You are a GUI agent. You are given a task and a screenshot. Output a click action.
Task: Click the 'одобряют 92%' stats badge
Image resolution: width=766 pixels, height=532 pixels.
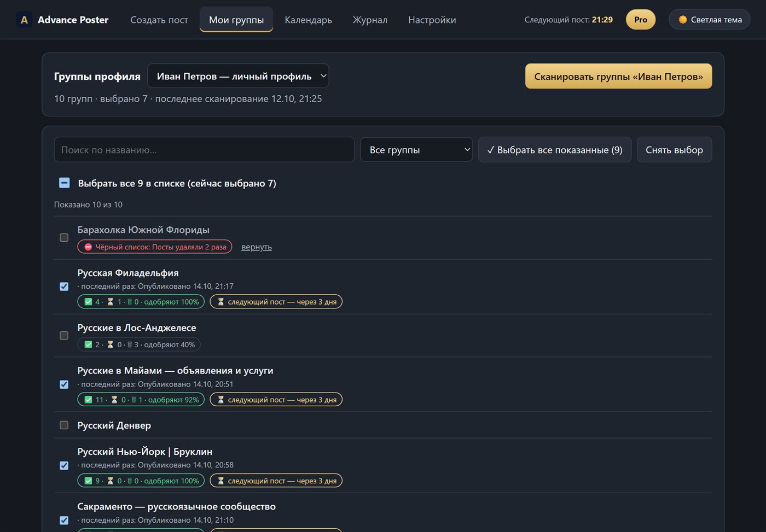141,400
